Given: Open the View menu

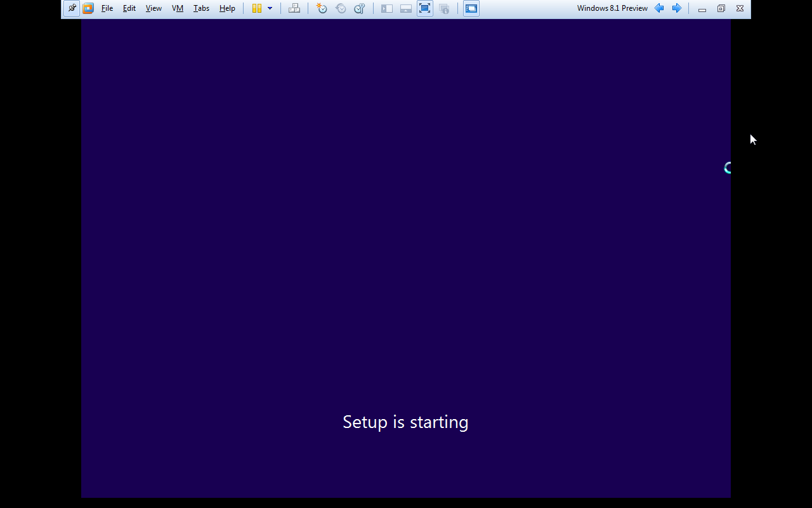Looking at the screenshot, I should tap(154, 8).
